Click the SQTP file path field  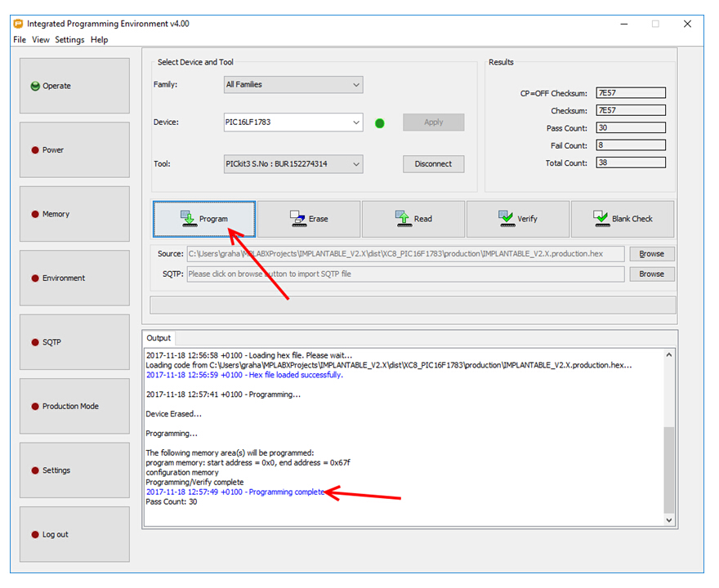(405, 274)
